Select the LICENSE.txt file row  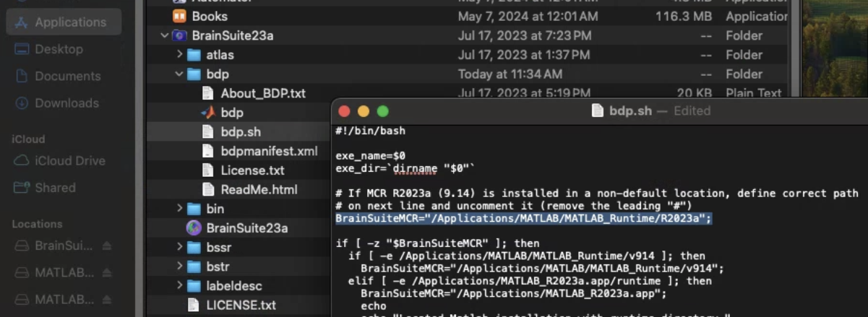click(241, 305)
